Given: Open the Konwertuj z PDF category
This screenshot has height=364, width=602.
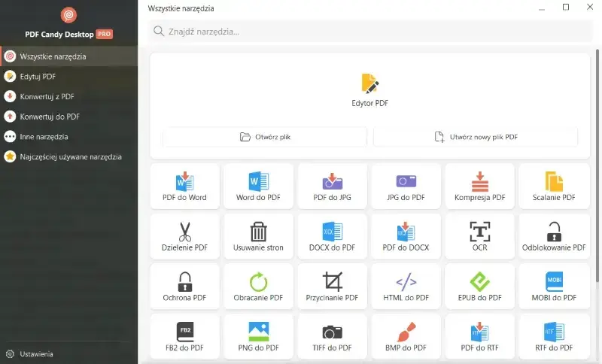Looking at the screenshot, I should pyautogui.click(x=68, y=96).
